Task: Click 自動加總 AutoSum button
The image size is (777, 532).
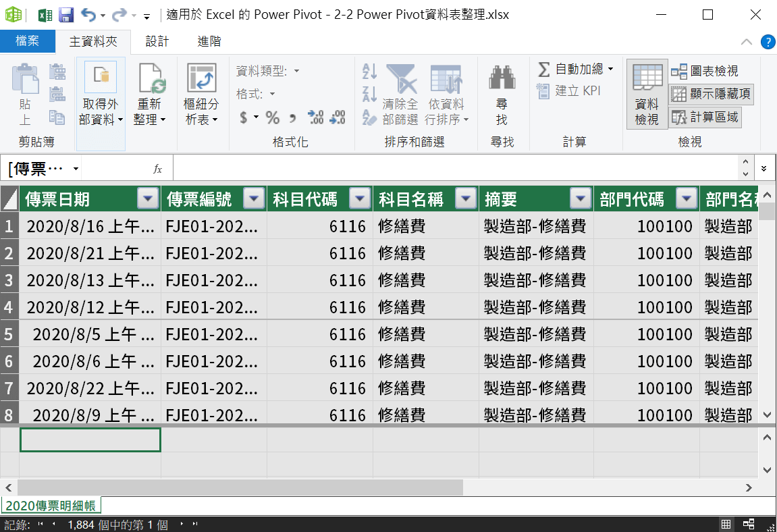Action: click(x=571, y=69)
